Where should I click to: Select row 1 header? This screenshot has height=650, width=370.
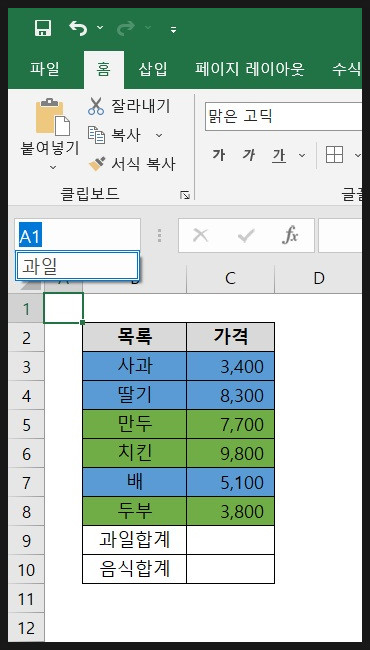[x=26, y=308]
